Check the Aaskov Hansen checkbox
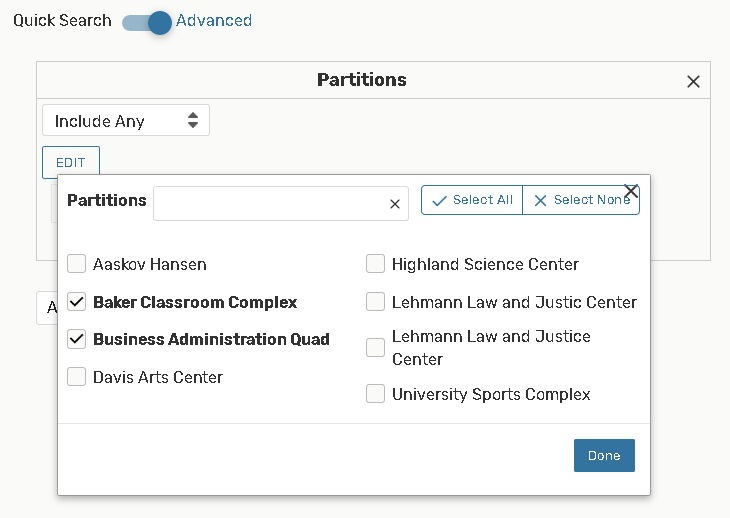Image resolution: width=730 pixels, height=518 pixels. tap(76, 265)
